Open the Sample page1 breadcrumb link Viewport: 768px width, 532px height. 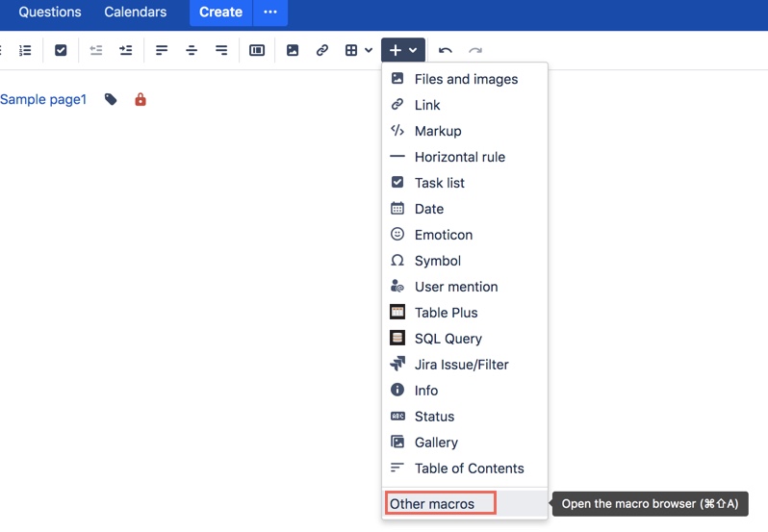[x=43, y=99]
